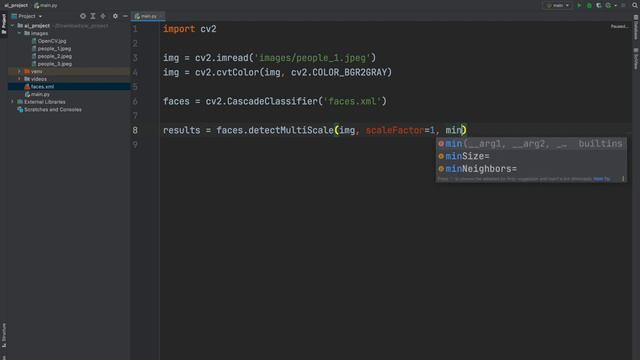This screenshot has height=360, width=640.
Task: Open the Database tool window tab
Action: pos(636,27)
